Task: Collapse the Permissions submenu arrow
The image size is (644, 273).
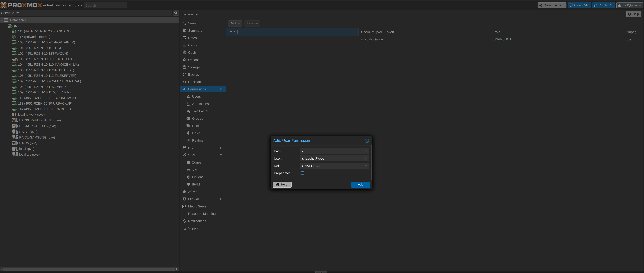Action: [221, 89]
